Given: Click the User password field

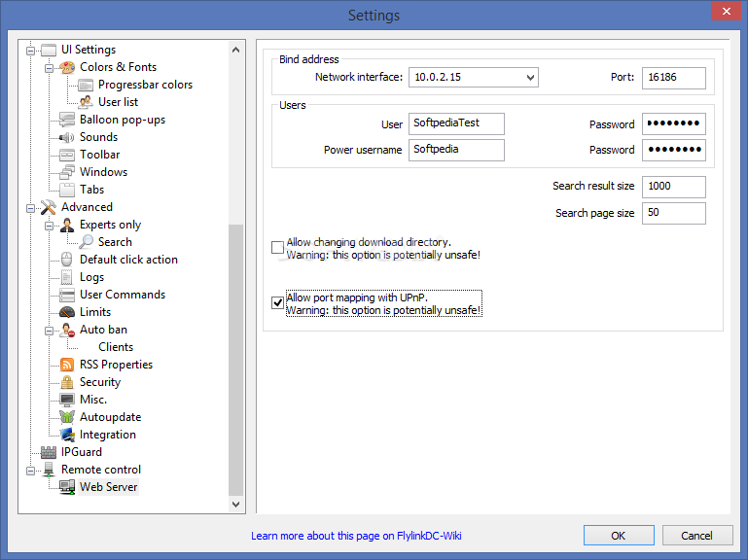Looking at the screenshot, I should pos(673,123).
